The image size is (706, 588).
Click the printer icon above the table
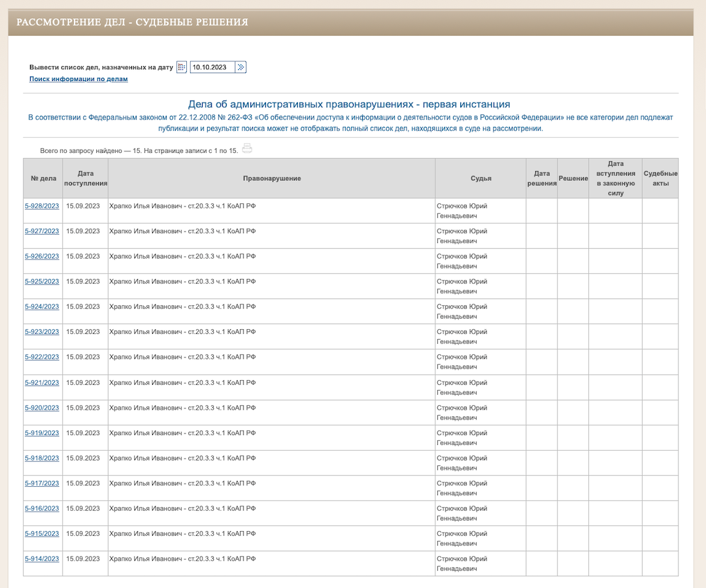click(247, 149)
